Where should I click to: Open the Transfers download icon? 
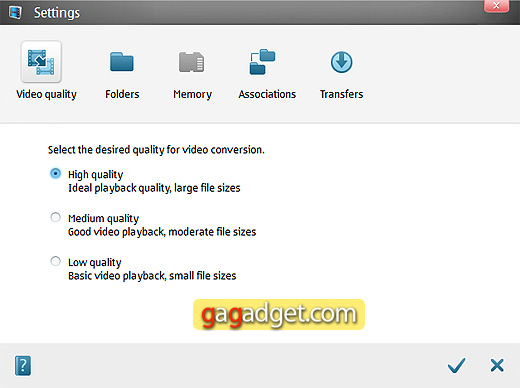(x=342, y=62)
